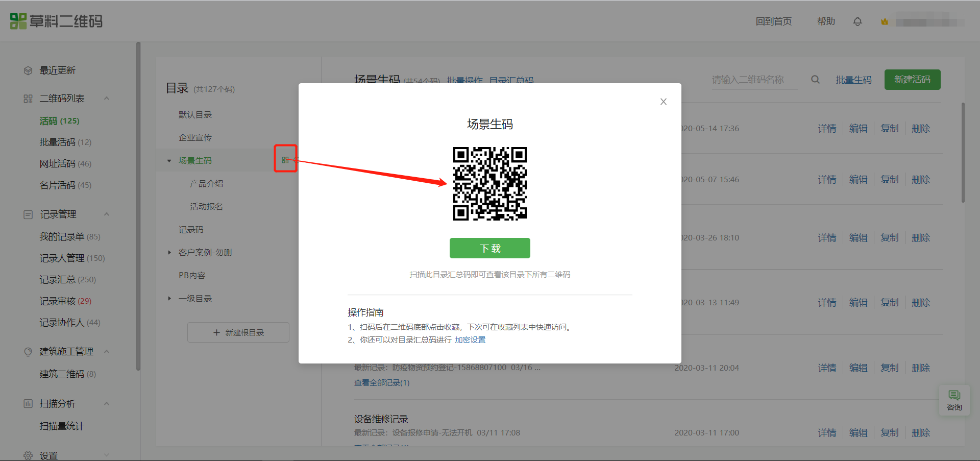The width and height of the screenshot is (980, 461).
Task: Click the directory QR code icon beside 场景生码
Action: (285, 160)
